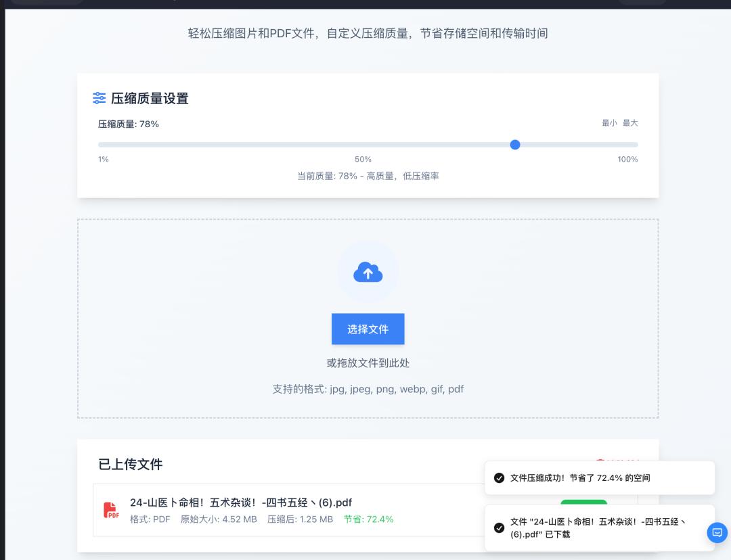Click the 50% midpoint label under the slider

[363, 159]
